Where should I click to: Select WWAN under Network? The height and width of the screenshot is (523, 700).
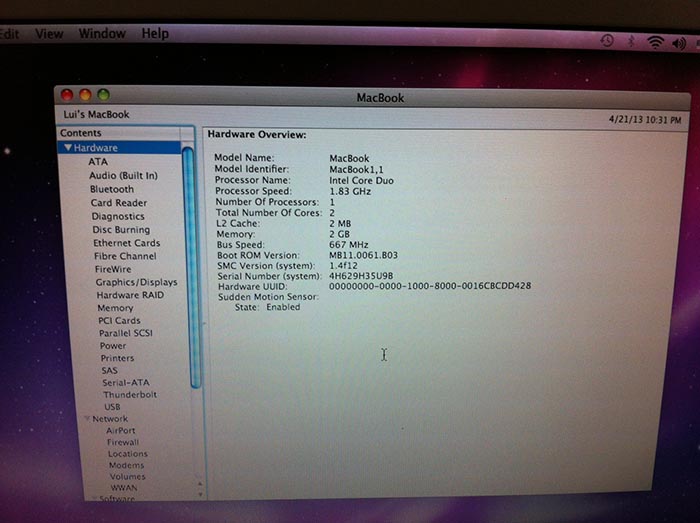coord(124,488)
